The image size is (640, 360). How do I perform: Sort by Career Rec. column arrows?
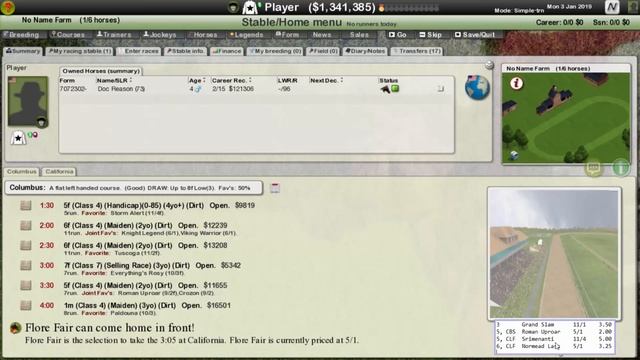[x=250, y=80]
